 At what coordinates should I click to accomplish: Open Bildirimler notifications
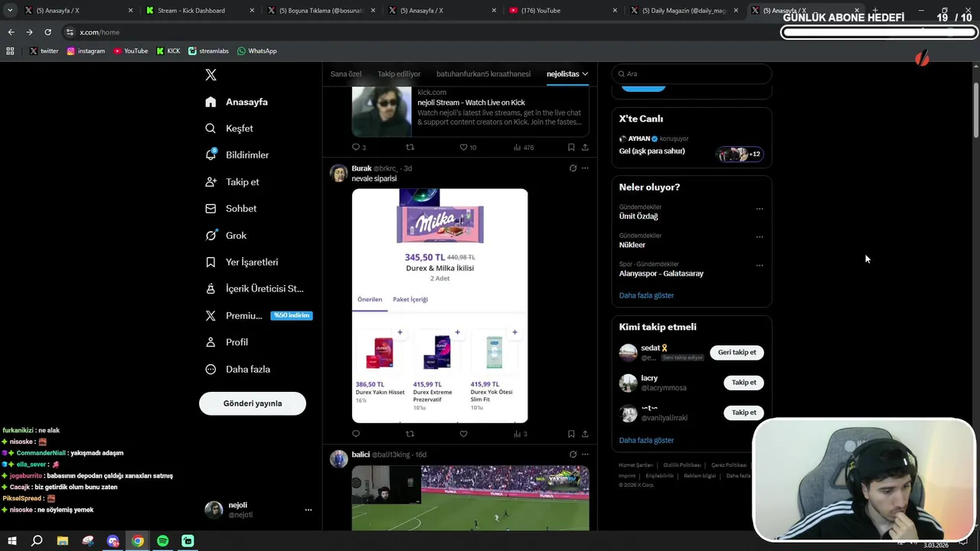(x=237, y=155)
